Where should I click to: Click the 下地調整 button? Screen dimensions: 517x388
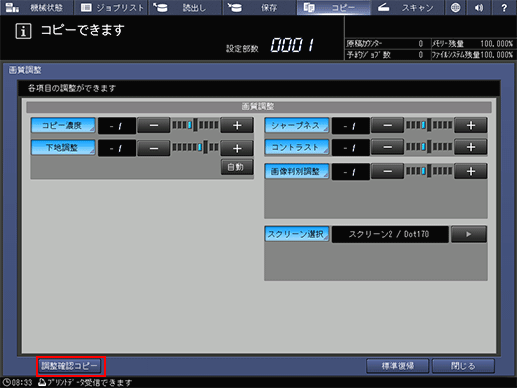(63, 148)
